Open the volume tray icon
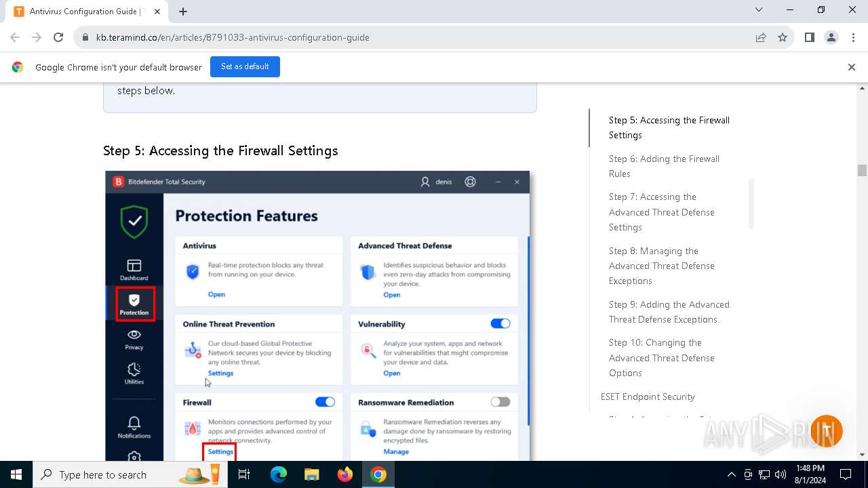This screenshot has height=488, width=868. 781,474
